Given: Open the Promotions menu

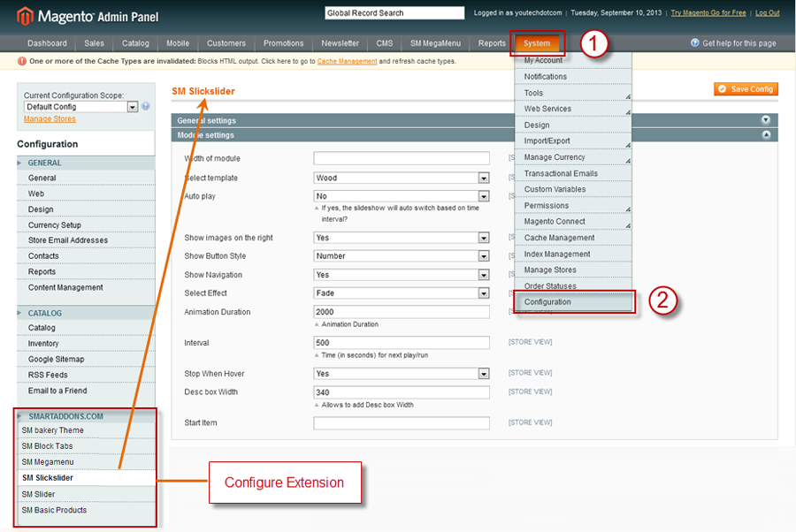Looking at the screenshot, I should [x=283, y=43].
